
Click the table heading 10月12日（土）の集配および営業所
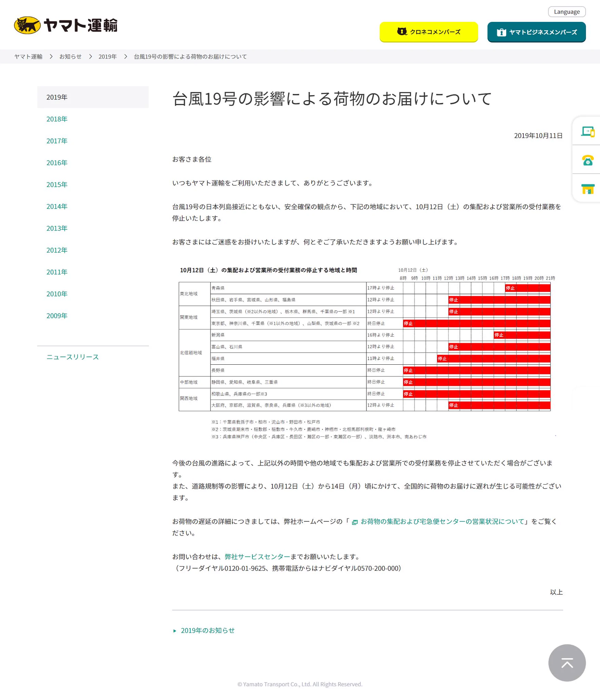pos(269,270)
